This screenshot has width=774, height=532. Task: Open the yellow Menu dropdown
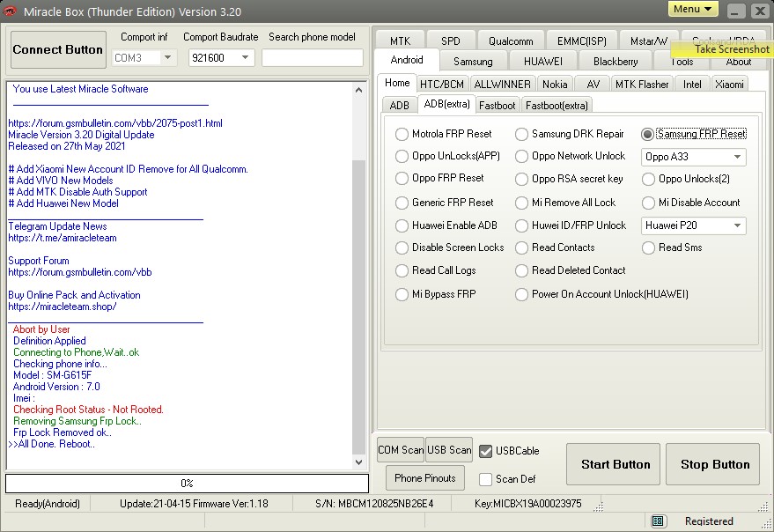[x=694, y=9]
